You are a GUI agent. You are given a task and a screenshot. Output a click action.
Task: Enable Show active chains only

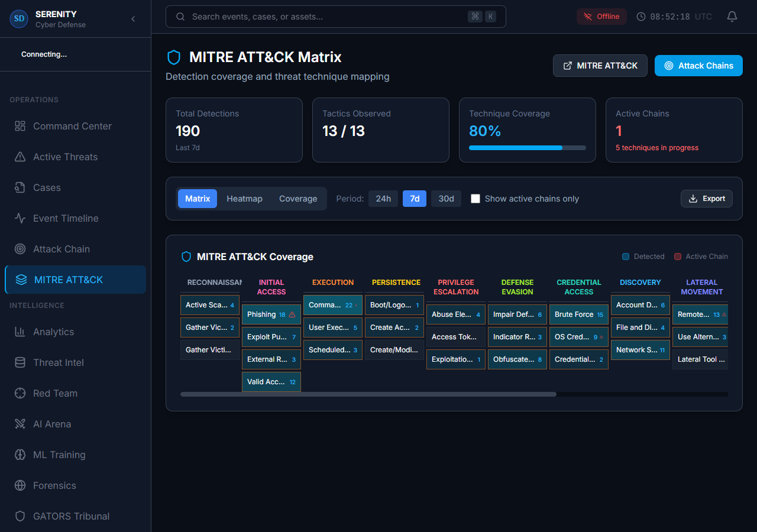(x=475, y=199)
